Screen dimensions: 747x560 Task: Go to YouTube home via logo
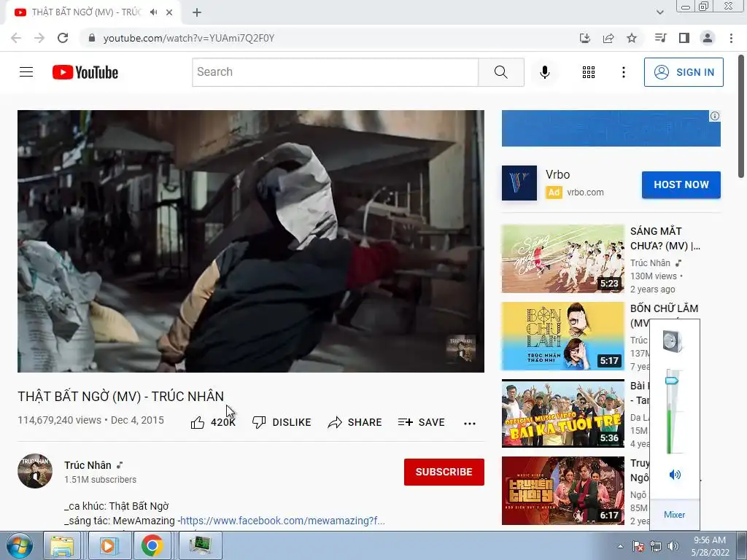85,72
